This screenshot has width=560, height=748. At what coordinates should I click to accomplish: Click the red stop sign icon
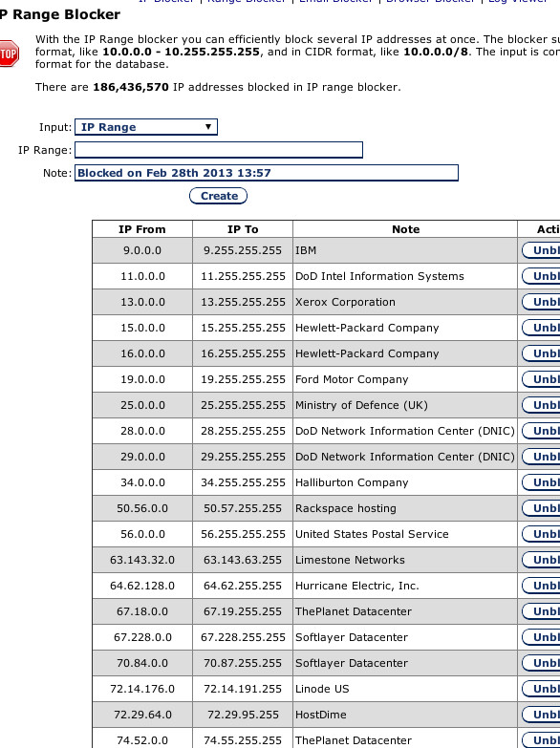(x=9, y=53)
